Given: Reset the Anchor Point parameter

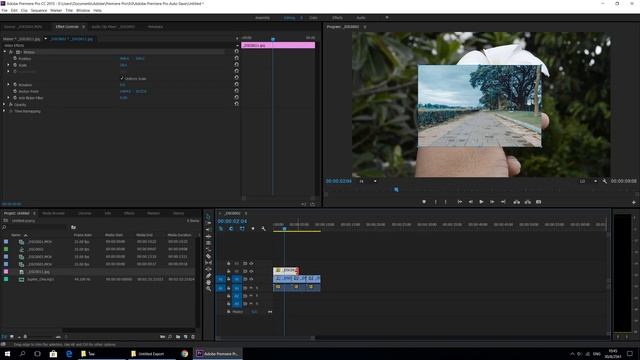Looking at the screenshot, I should [x=236, y=91].
